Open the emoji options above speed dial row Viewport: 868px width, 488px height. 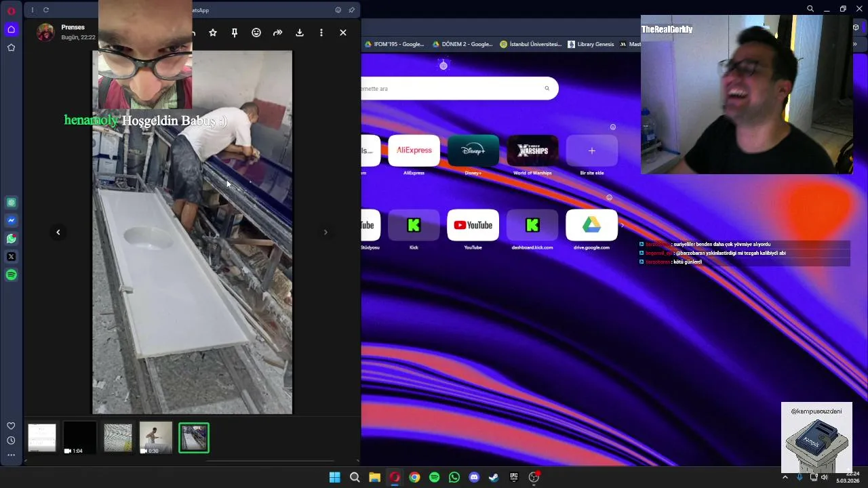[613, 127]
